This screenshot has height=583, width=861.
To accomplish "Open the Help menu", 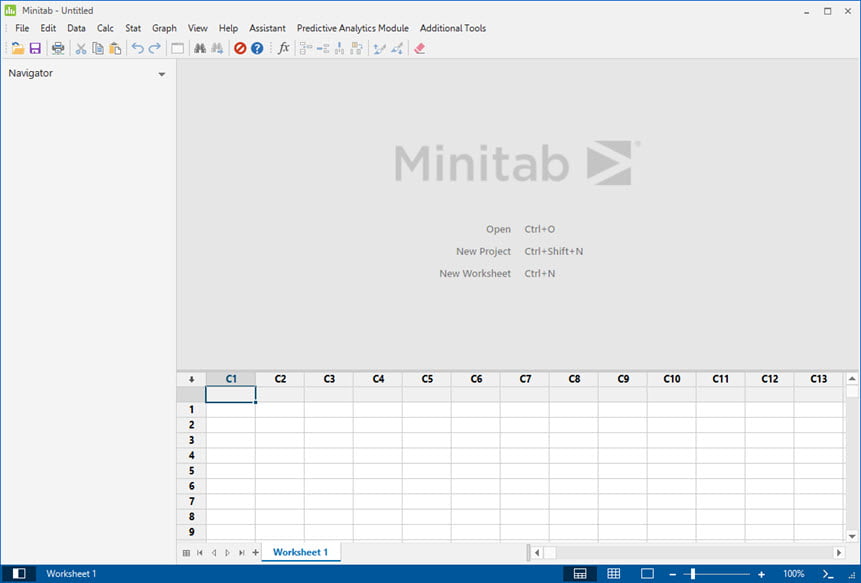I will (x=228, y=28).
